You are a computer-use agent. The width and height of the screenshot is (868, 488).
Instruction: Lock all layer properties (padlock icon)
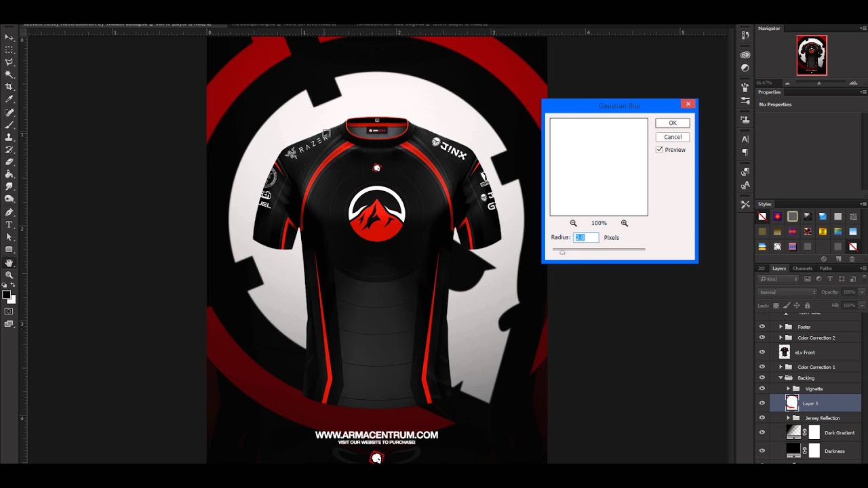(x=807, y=306)
